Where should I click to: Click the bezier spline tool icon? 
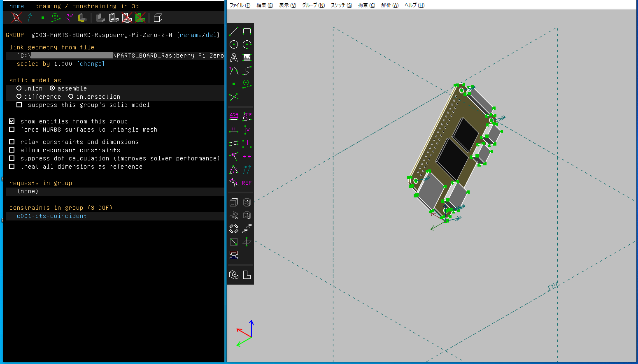click(247, 71)
